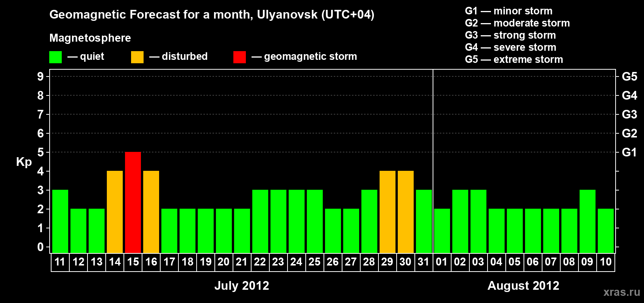Click the green bar above August 09

tap(588, 221)
